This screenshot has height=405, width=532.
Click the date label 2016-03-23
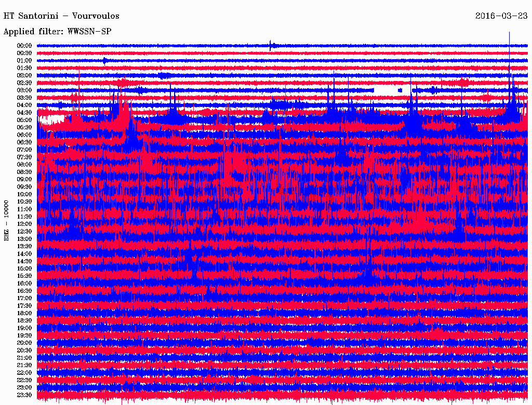(501, 16)
